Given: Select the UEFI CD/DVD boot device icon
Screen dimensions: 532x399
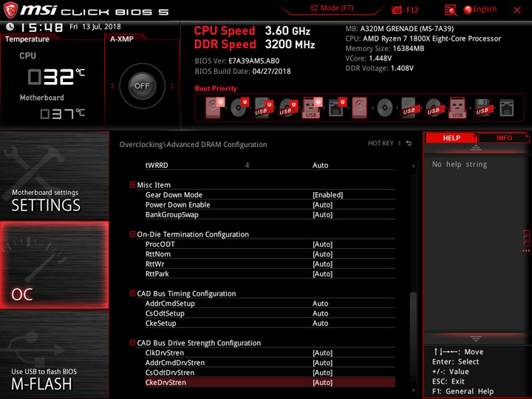Looking at the screenshot, I should click(239, 108).
